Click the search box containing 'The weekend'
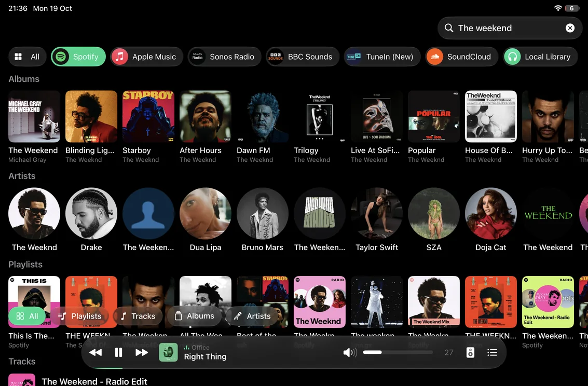The height and width of the screenshot is (386, 588). [x=510, y=28]
